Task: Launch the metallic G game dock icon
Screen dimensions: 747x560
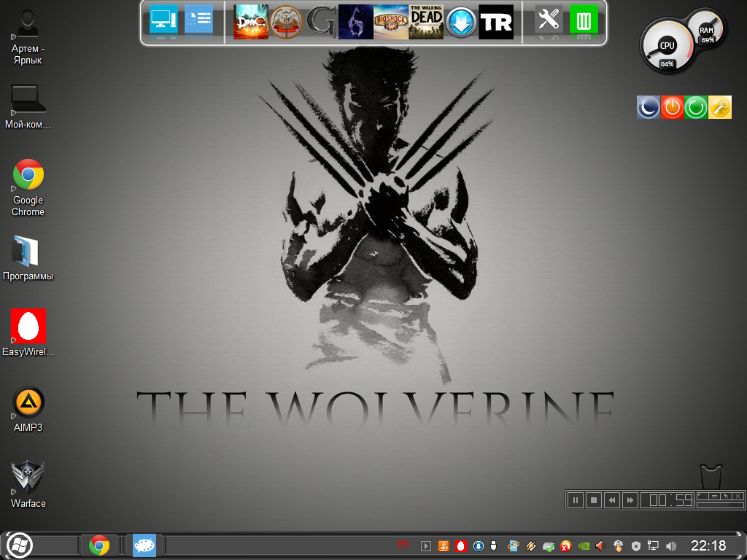Action: 321,22
